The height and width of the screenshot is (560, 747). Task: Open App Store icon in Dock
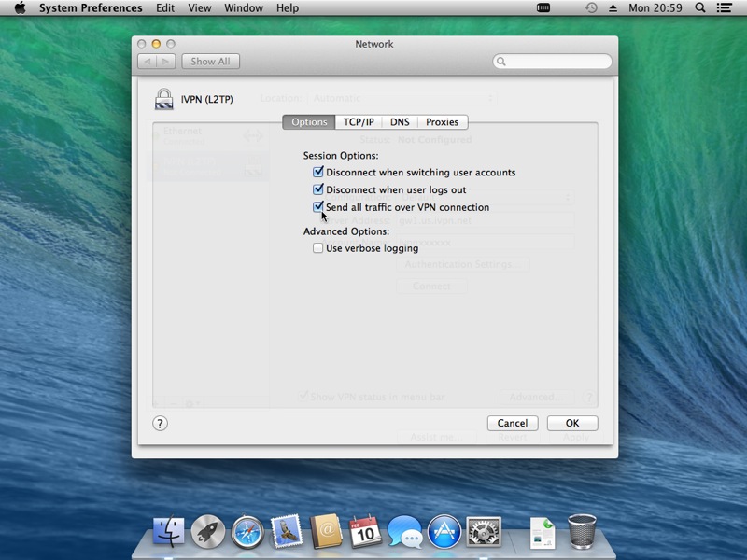click(444, 532)
